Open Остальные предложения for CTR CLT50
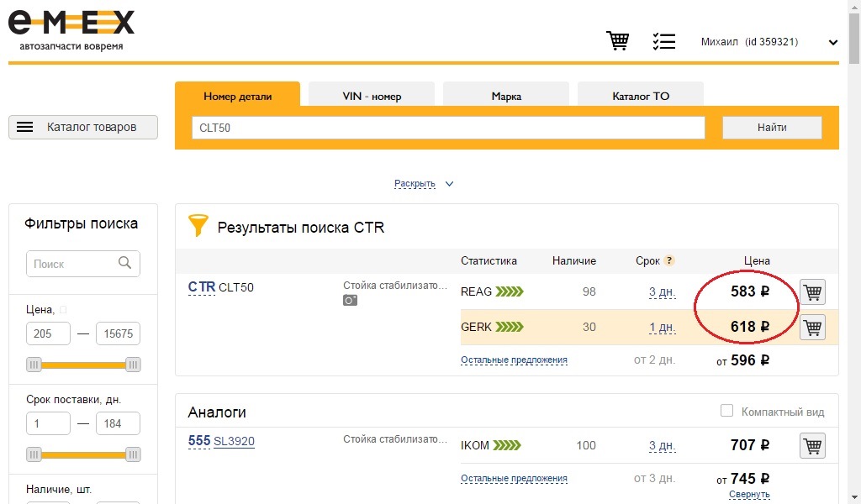The width and height of the screenshot is (861, 504). pyautogui.click(x=514, y=360)
